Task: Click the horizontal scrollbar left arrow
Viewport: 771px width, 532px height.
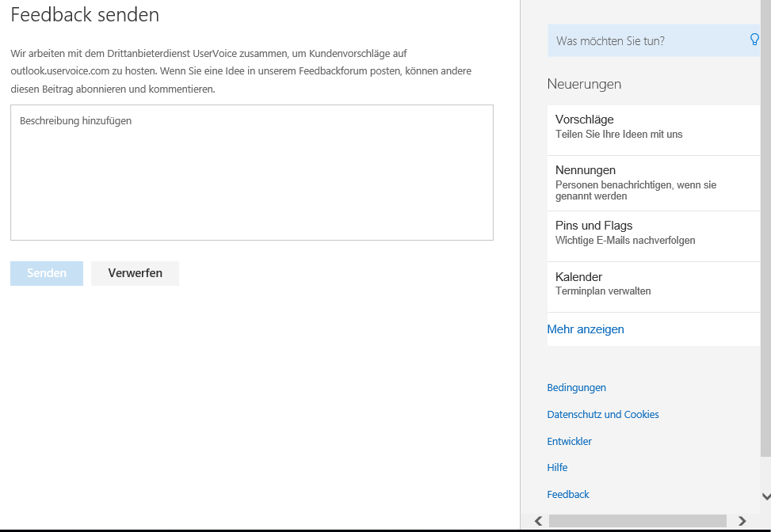Action: coord(538,521)
